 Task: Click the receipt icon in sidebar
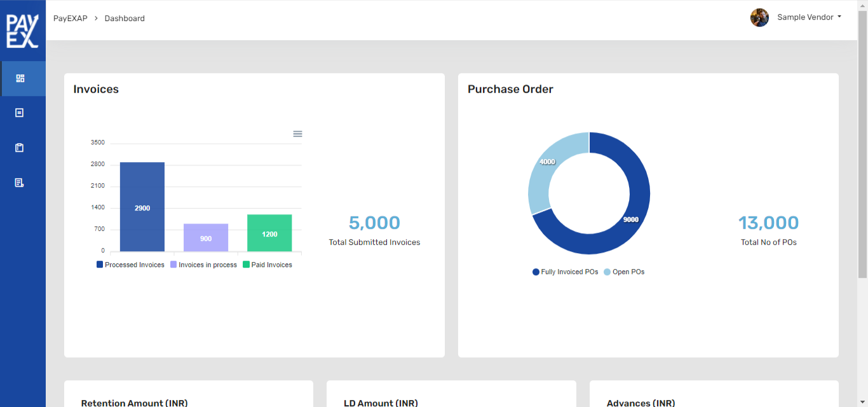(20, 183)
